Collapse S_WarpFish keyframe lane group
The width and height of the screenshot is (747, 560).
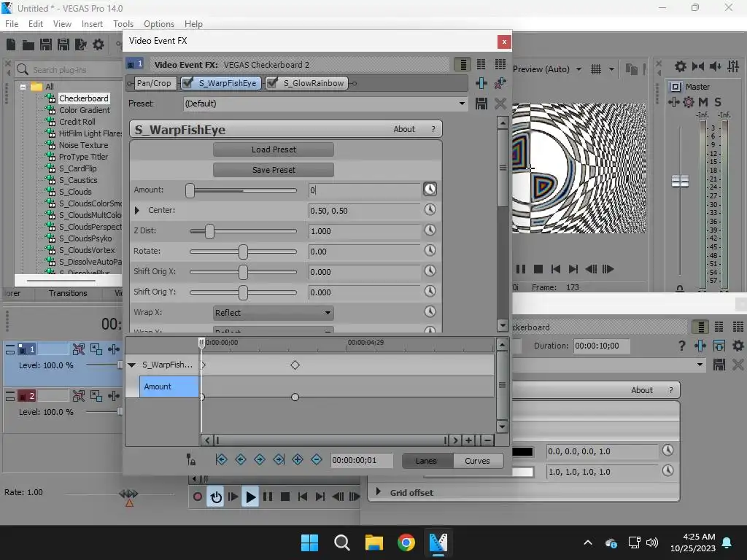point(132,365)
